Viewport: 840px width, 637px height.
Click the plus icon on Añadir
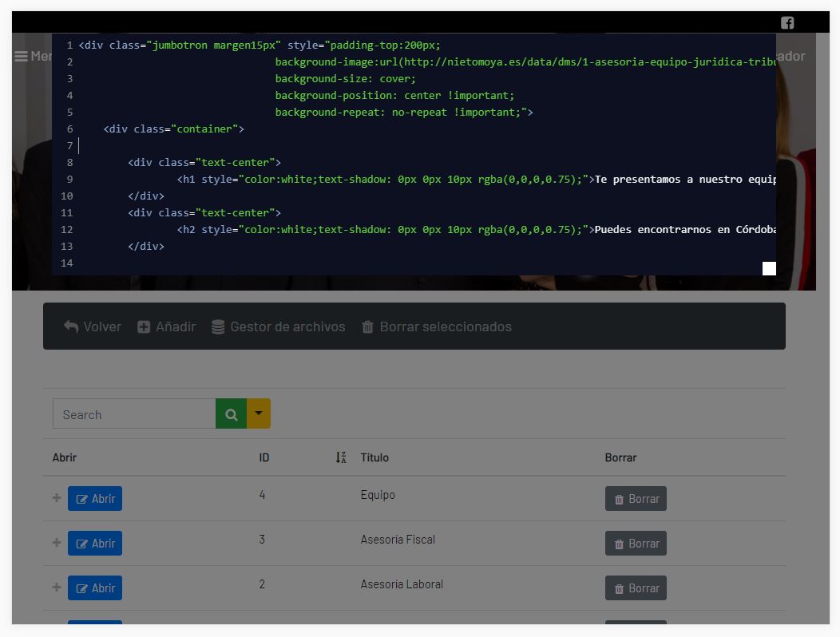pyautogui.click(x=144, y=326)
